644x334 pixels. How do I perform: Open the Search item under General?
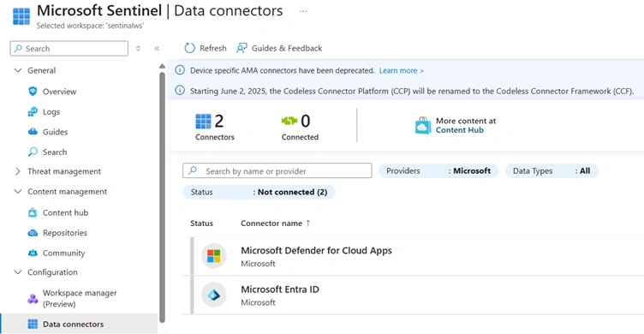(55, 152)
